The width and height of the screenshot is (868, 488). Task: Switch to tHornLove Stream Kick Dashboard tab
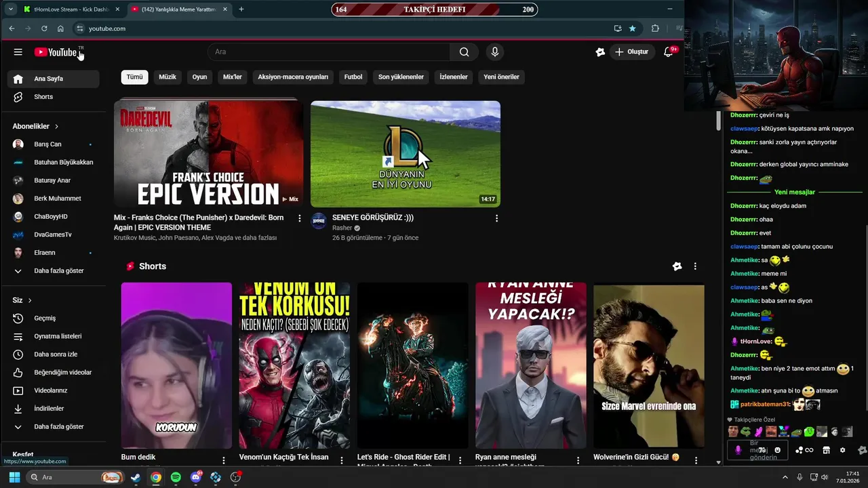click(71, 9)
